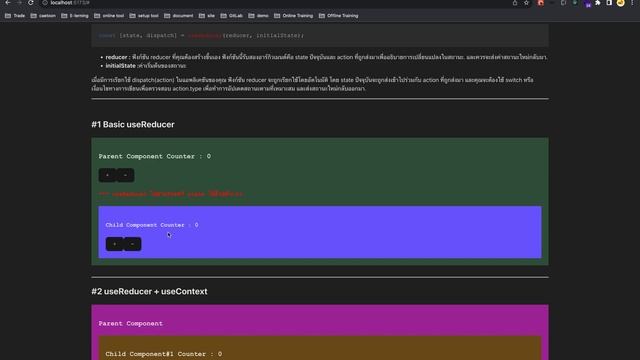Toggle the browser side panel icon

pyautogui.click(x=609, y=3)
